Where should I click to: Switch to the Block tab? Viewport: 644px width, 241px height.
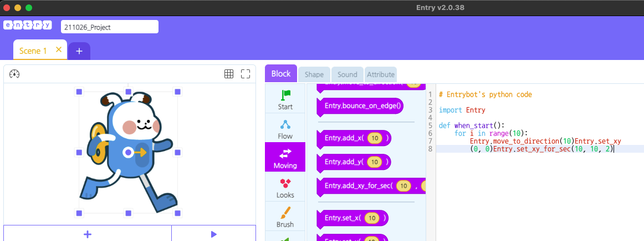click(281, 74)
